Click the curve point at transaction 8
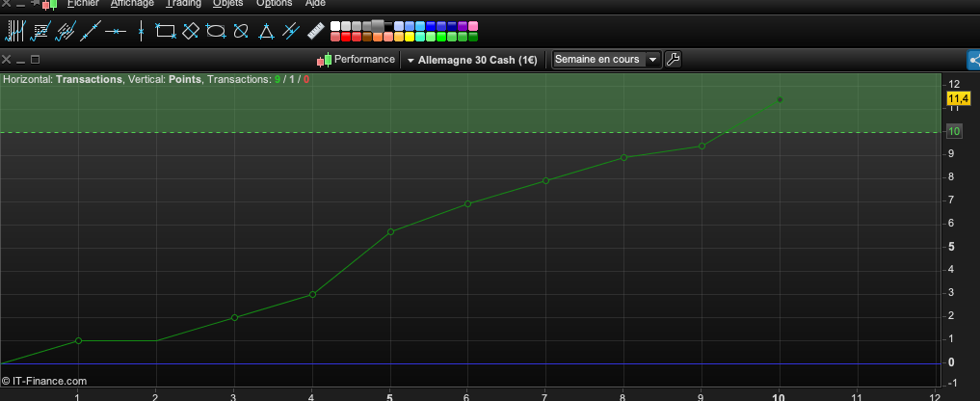 coord(623,158)
